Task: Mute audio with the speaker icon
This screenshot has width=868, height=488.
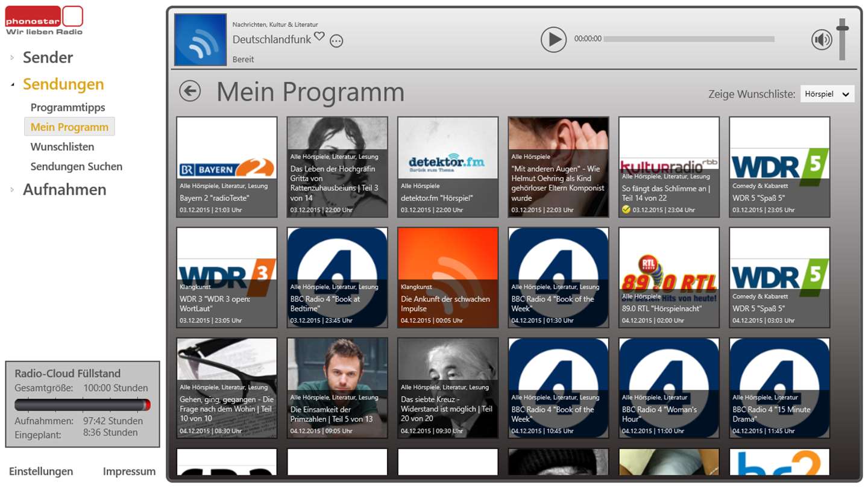Action: (x=822, y=40)
